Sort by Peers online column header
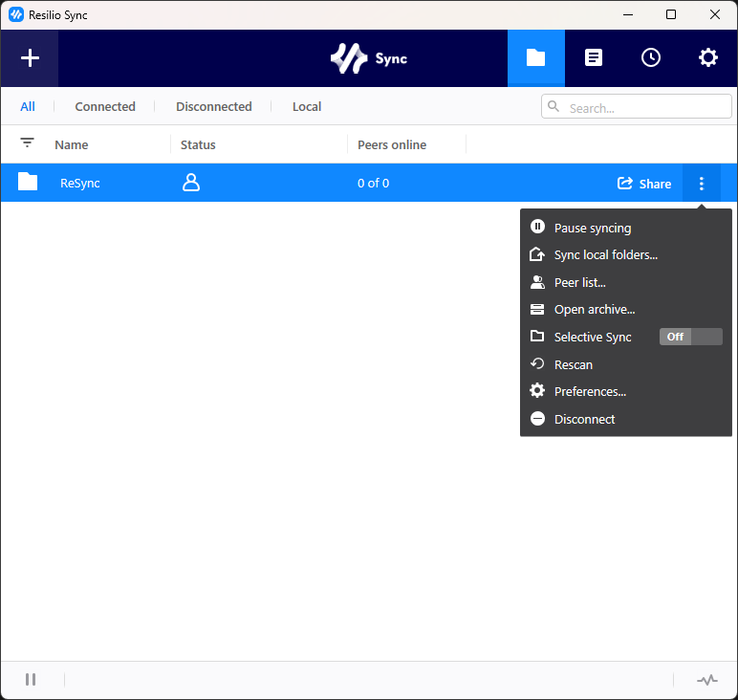Viewport: 738px width, 700px height. pos(392,144)
